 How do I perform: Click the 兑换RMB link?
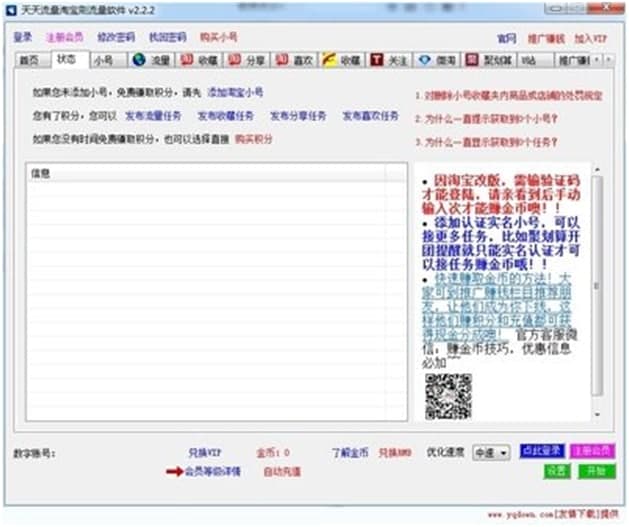click(x=395, y=453)
